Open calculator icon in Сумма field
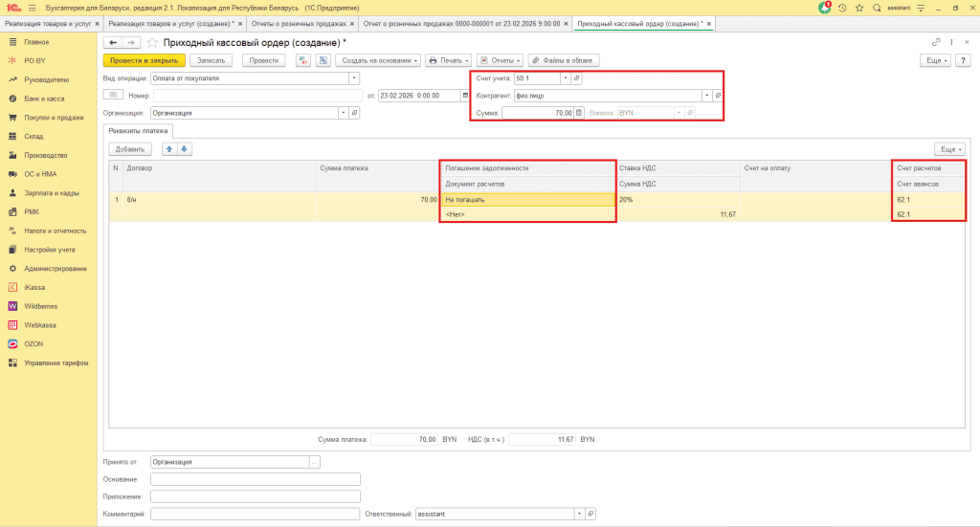Viewport: 980px width, 527px height. coord(578,113)
